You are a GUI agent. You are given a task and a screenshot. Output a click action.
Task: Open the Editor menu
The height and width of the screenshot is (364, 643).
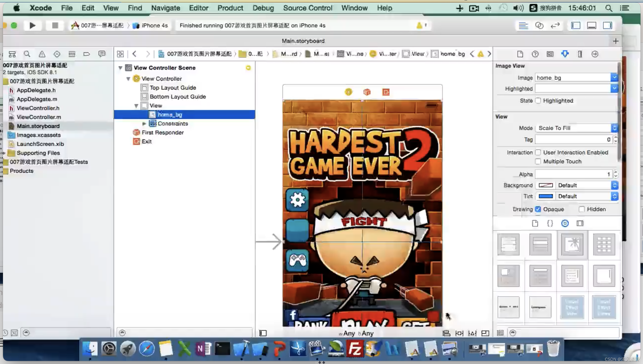pos(198,8)
